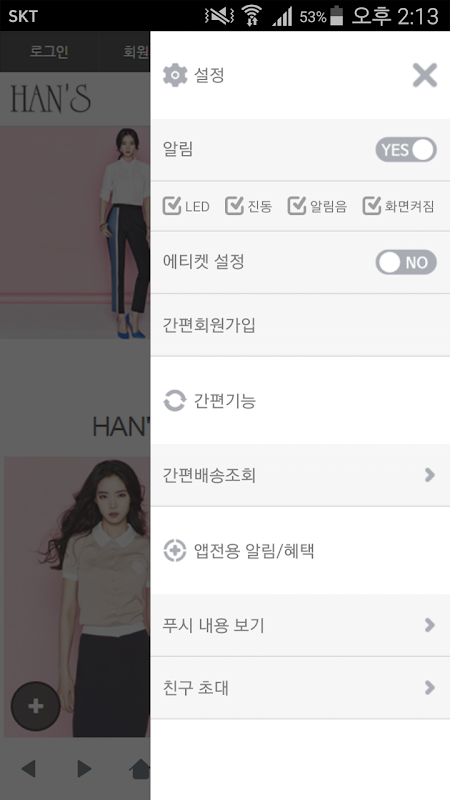
Task: Tap the home icon in bottom bar
Action: pos(140,768)
